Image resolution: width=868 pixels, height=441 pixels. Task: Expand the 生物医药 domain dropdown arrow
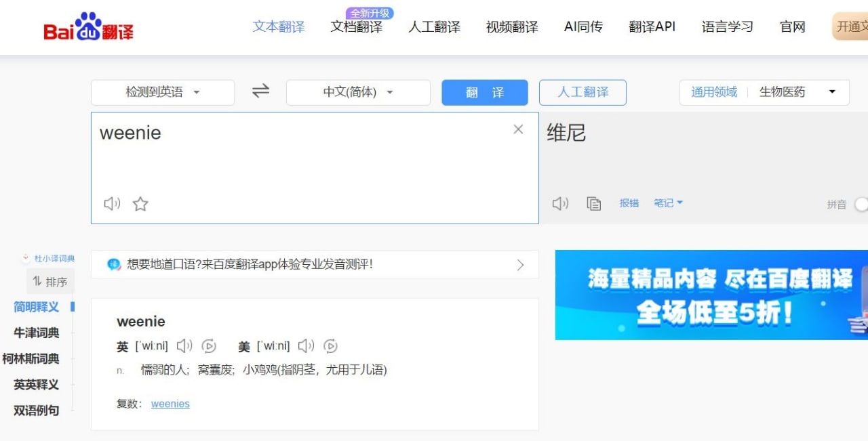(832, 92)
